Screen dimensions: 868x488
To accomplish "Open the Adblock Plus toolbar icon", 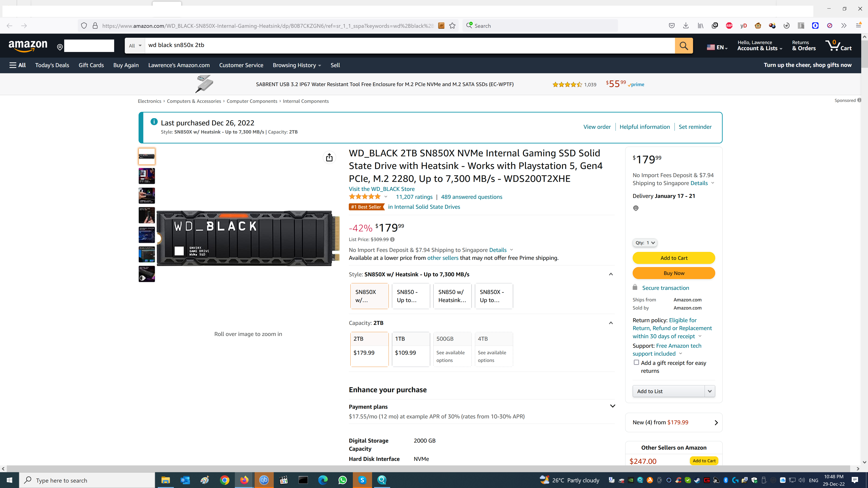I will pyautogui.click(x=729, y=26).
